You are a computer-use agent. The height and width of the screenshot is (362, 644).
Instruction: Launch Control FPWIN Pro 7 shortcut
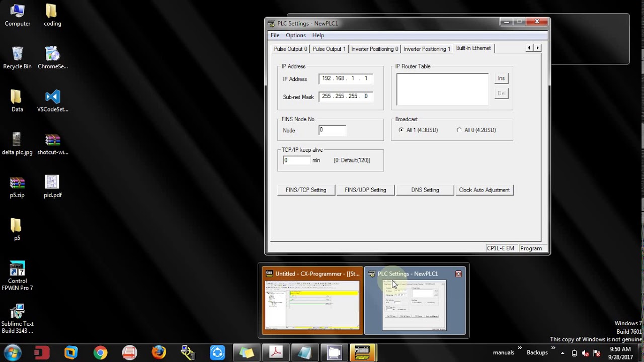[x=17, y=276]
